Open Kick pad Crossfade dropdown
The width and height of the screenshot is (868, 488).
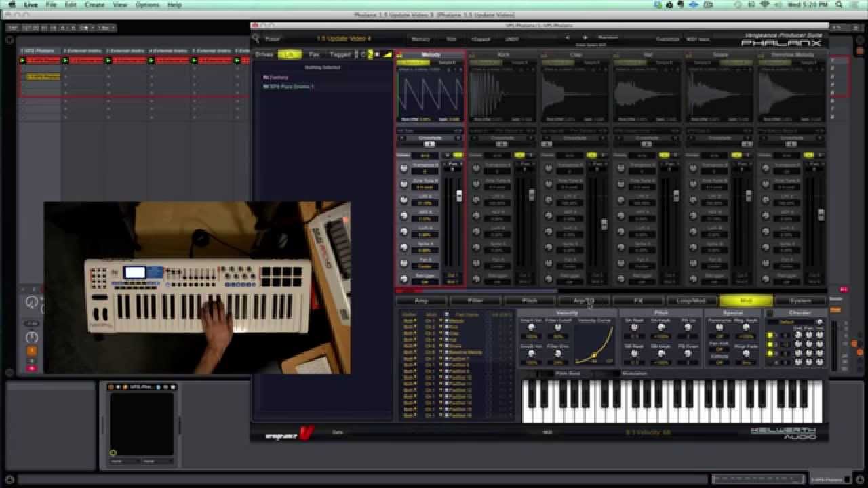(x=502, y=138)
